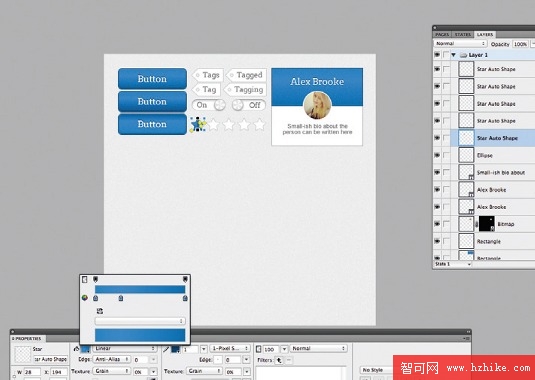
Task: Click the fill color swatch in Properties
Action: pos(85,349)
